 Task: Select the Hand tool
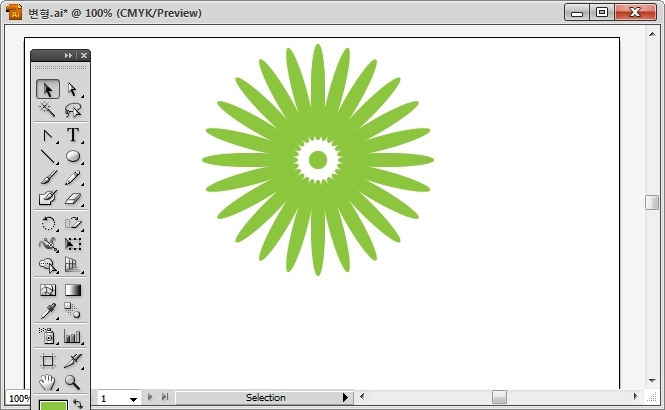pos(48,382)
